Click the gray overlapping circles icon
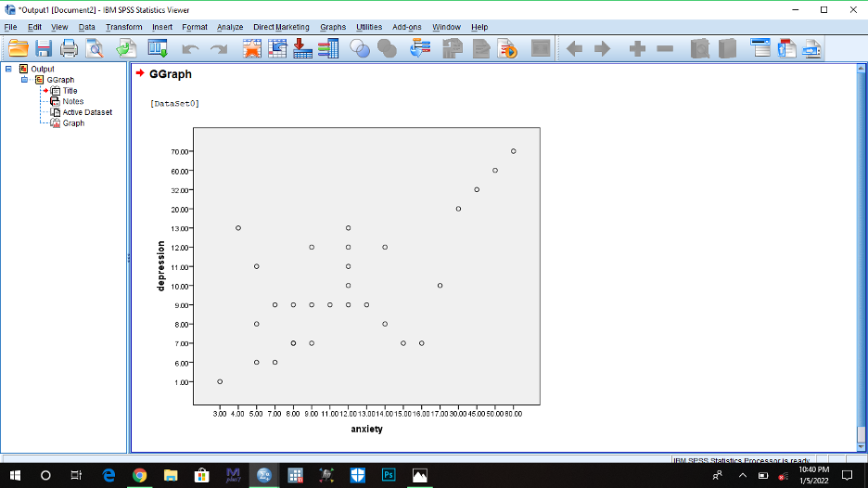868x488 pixels. tap(387, 49)
